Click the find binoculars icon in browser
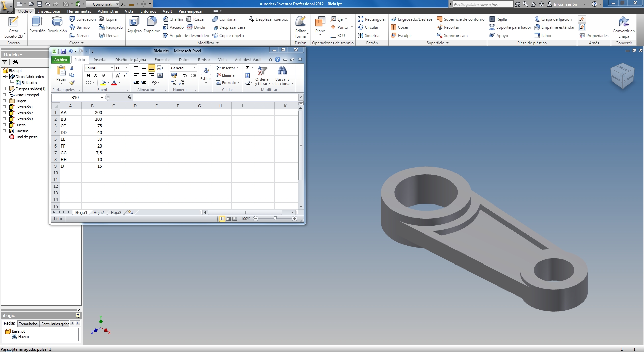The width and height of the screenshot is (644, 352). [x=15, y=62]
